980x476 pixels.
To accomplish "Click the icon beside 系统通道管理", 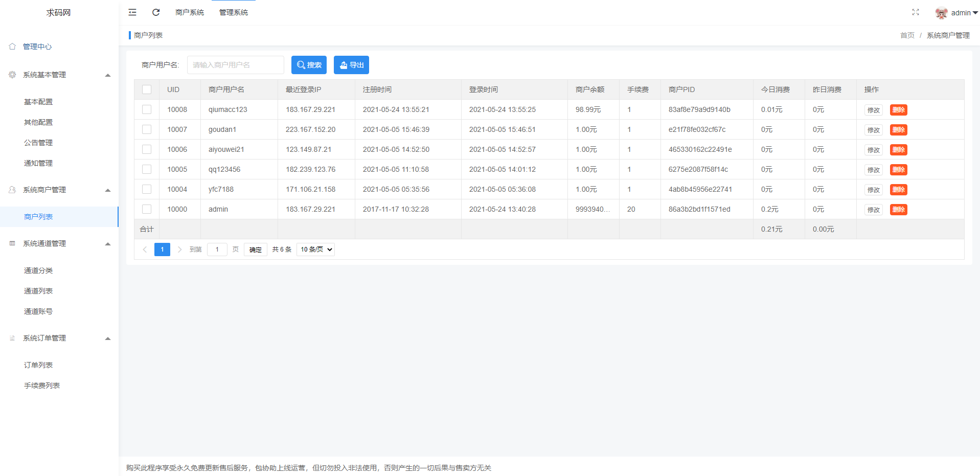I will (x=12, y=243).
